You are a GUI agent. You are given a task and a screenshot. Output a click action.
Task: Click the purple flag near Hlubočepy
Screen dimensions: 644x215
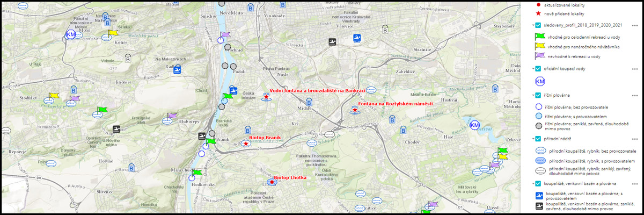[x=171, y=117]
